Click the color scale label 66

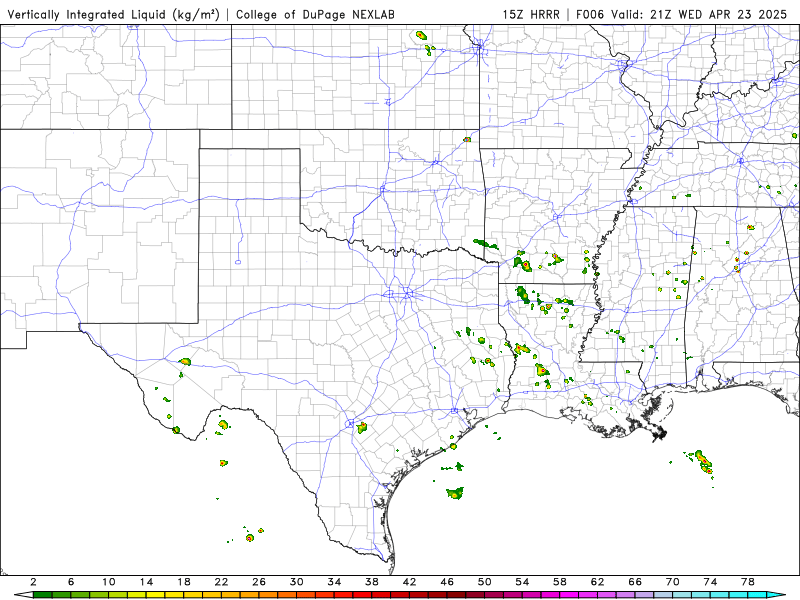coord(635,582)
